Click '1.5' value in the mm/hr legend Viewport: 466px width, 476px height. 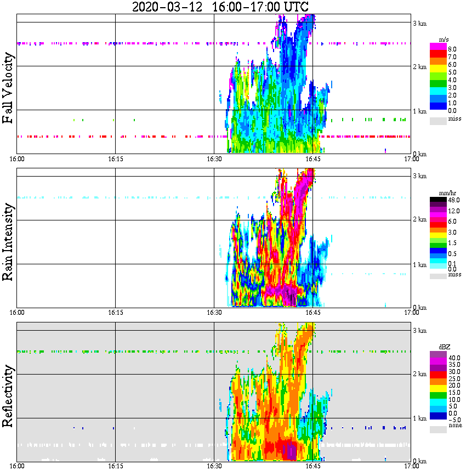point(452,243)
